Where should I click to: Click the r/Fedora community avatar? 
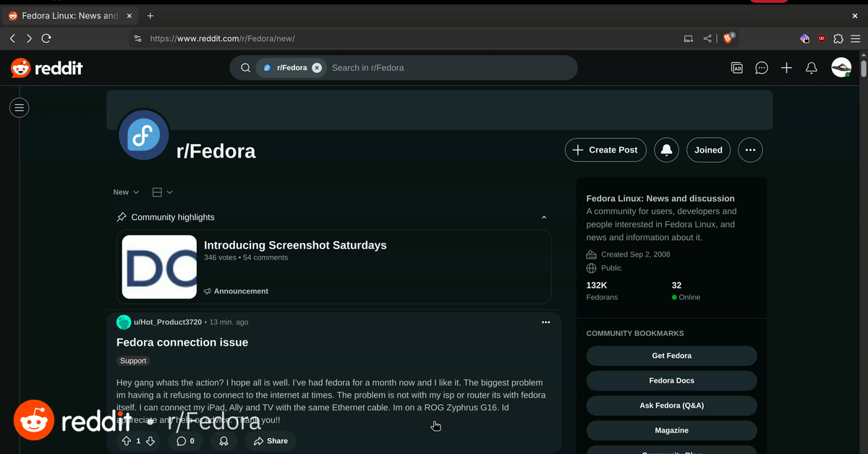[x=144, y=135]
